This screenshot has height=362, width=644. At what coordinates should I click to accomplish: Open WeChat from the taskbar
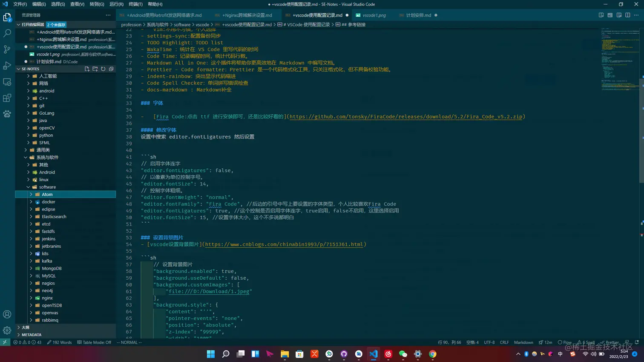pyautogui.click(x=403, y=354)
